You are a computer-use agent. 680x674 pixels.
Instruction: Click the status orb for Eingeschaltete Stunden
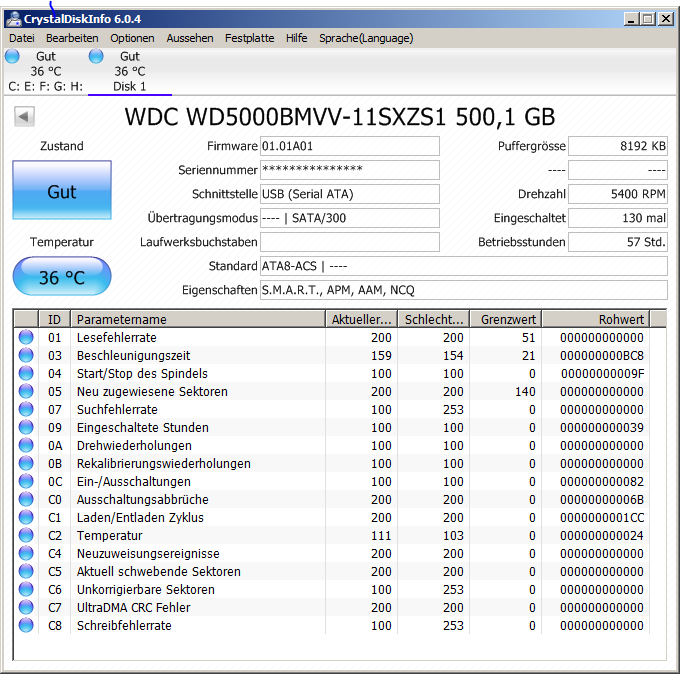[x=26, y=427]
